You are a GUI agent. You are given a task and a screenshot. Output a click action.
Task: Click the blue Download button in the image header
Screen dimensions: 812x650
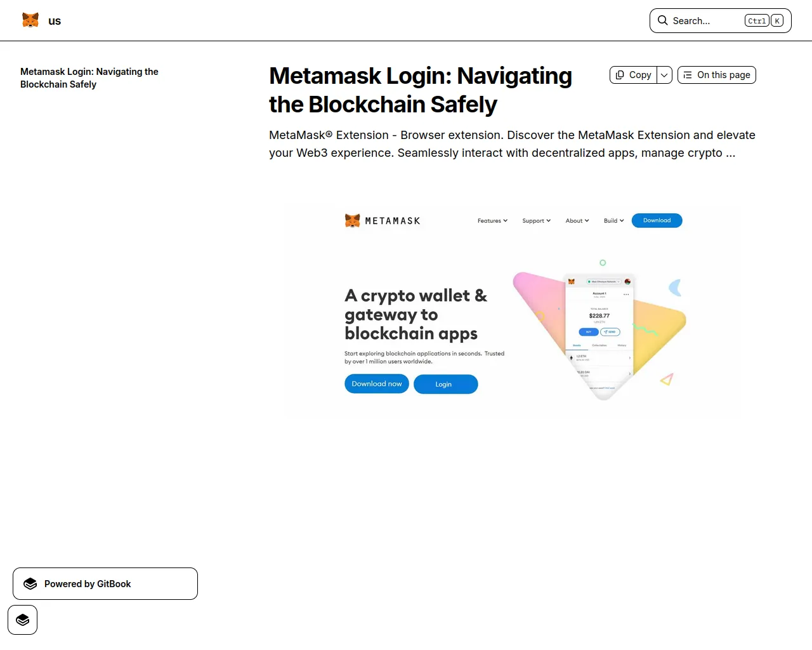coord(657,220)
